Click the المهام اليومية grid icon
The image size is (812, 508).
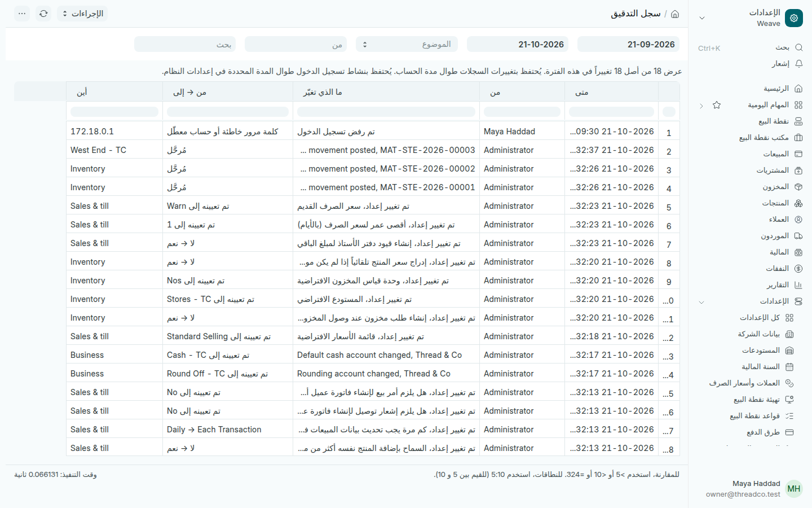point(798,105)
